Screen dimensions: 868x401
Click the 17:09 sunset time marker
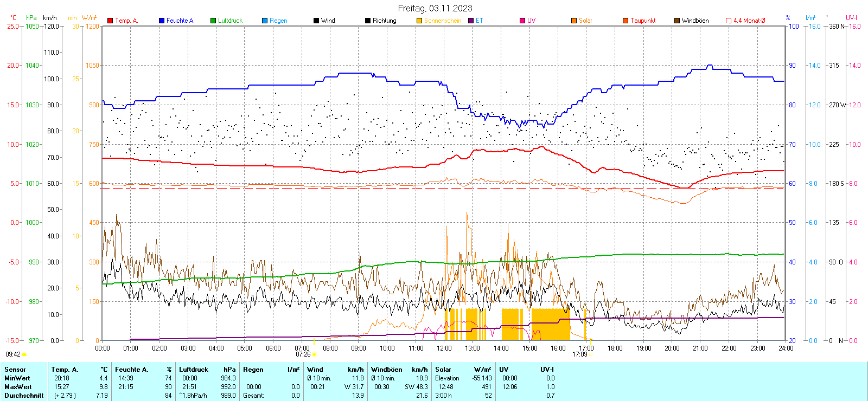tap(579, 354)
